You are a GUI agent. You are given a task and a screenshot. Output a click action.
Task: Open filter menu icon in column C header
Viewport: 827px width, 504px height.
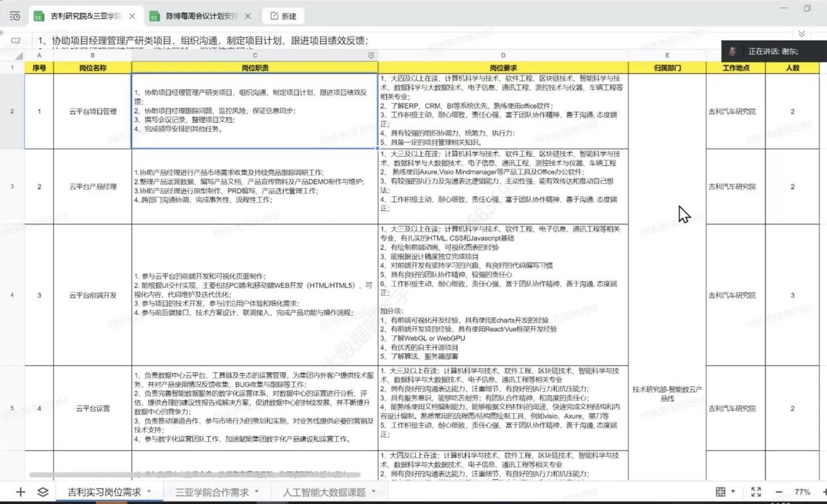pyautogui.click(x=371, y=55)
